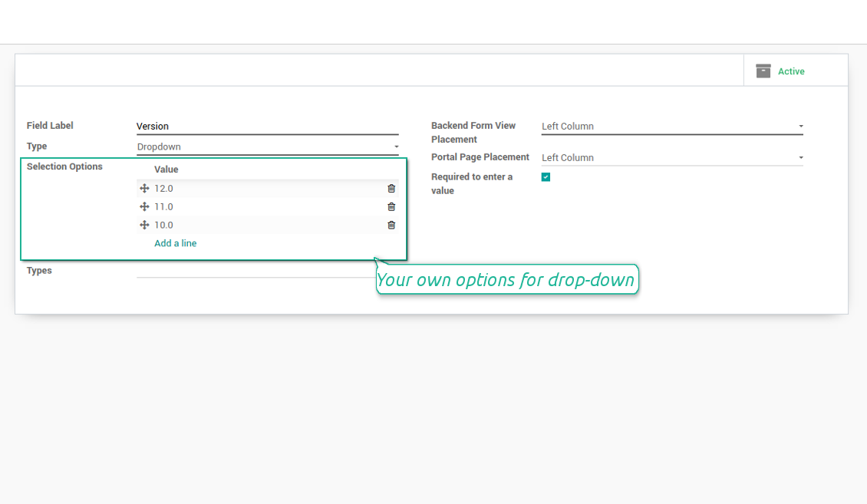Click drag handle for 10.0 row
Screen dimensions: 867x504
[144, 226]
